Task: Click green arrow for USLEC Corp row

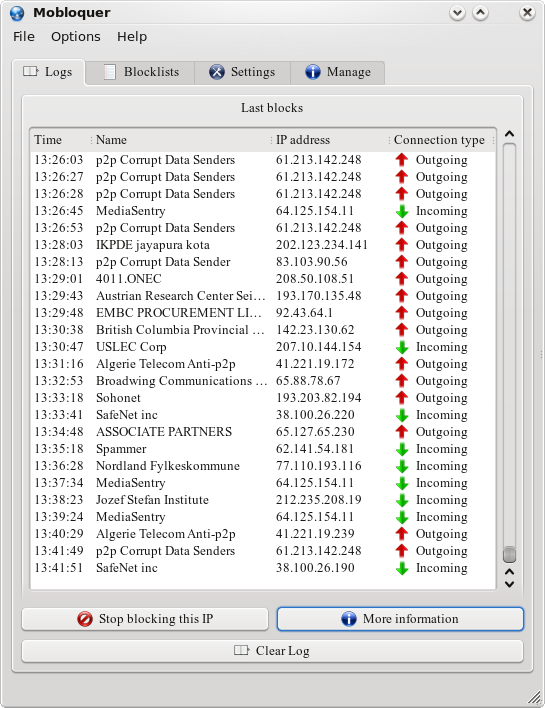Action: pyautogui.click(x=402, y=347)
